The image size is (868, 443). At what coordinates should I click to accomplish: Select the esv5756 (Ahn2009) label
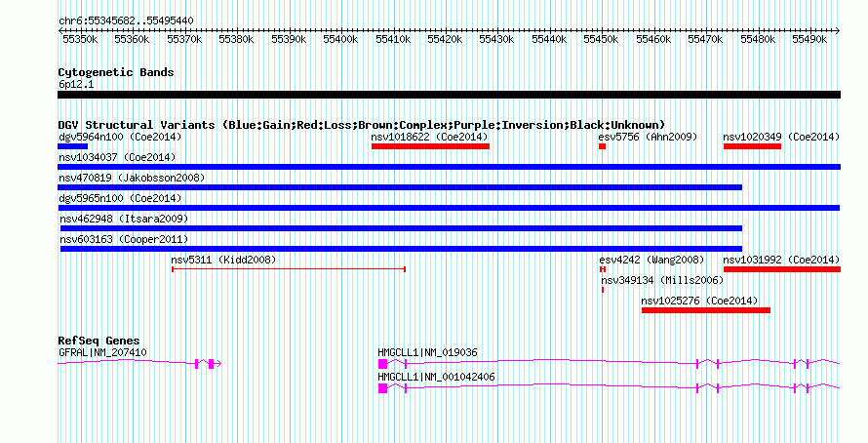pyautogui.click(x=649, y=137)
